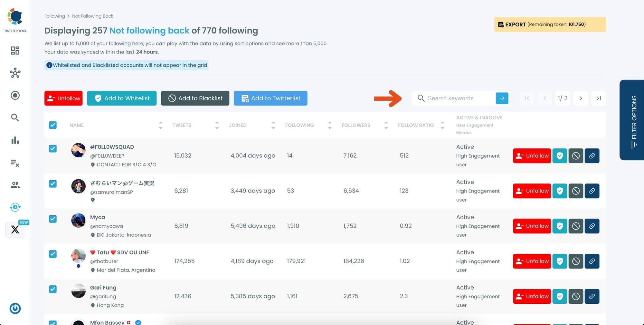This screenshot has width=644, height=325.
Task: Open the dashboard grid icon in sidebar
Action: 15,51
